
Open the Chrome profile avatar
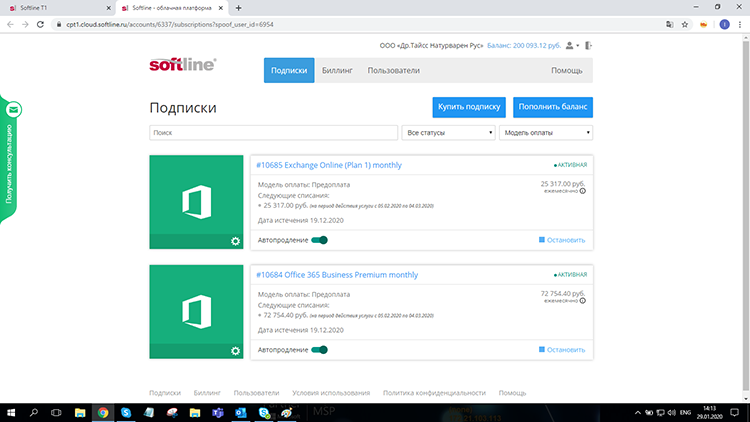coord(725,24)
